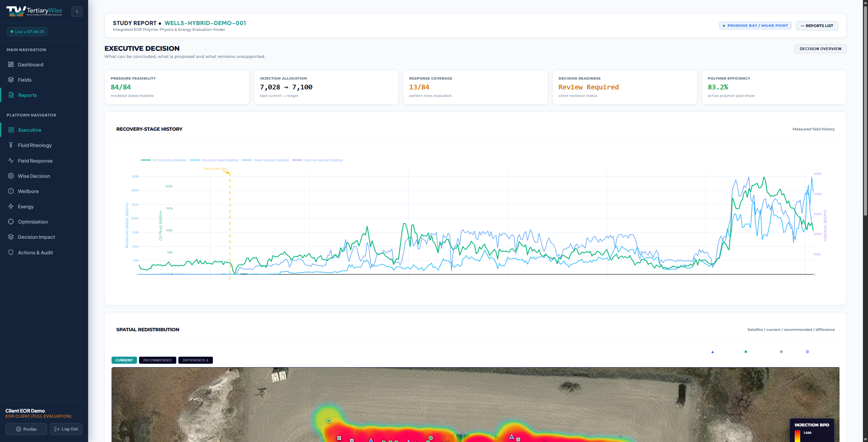Open Wise Decision via its gear icon

[11, 176]
